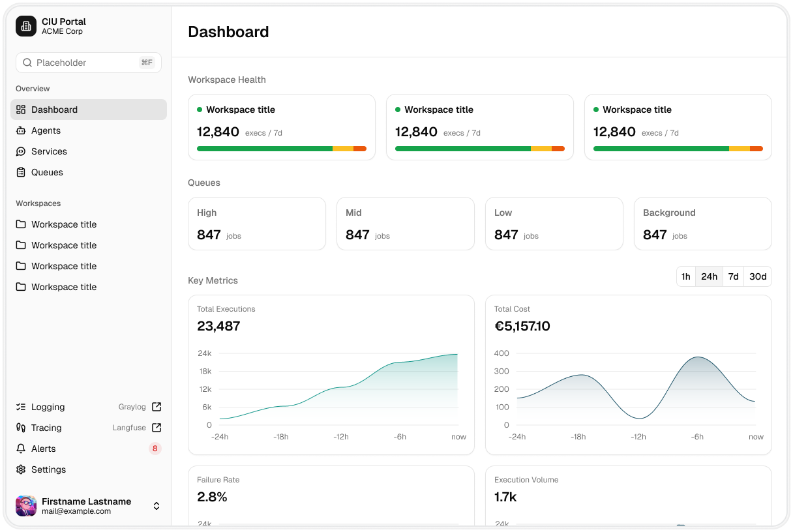Select the 24h time range tab
This screenshot has width=793, height=532.
(x=709, y=276)
